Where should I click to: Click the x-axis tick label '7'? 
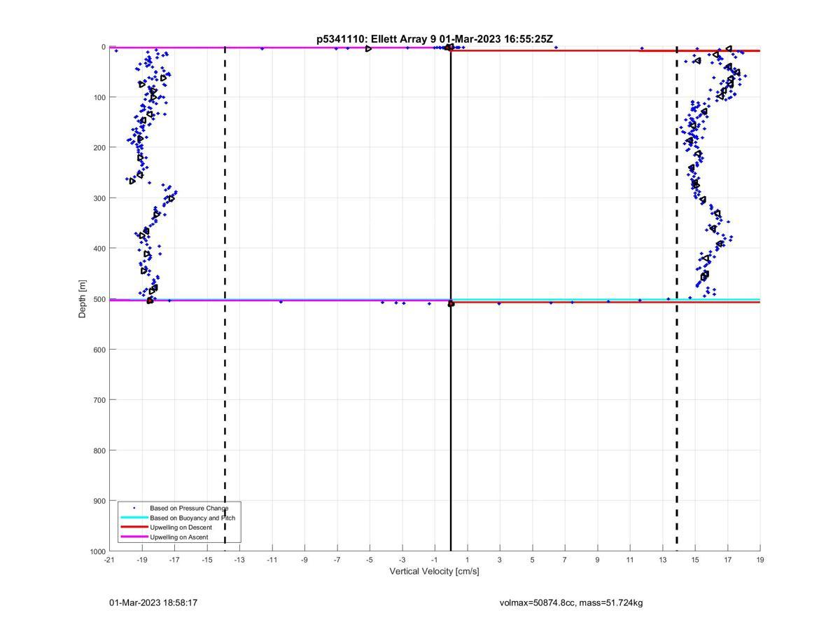coord(565,560)
